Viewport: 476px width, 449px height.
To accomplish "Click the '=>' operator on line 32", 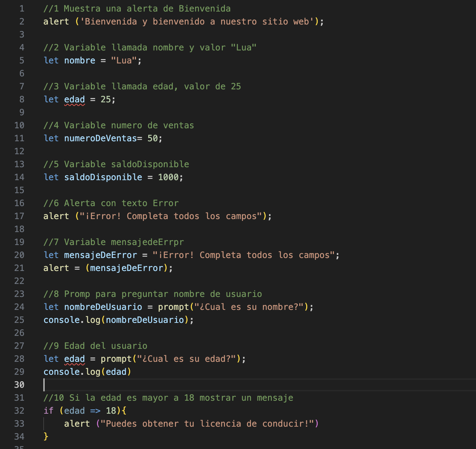I will pos(95,411).
